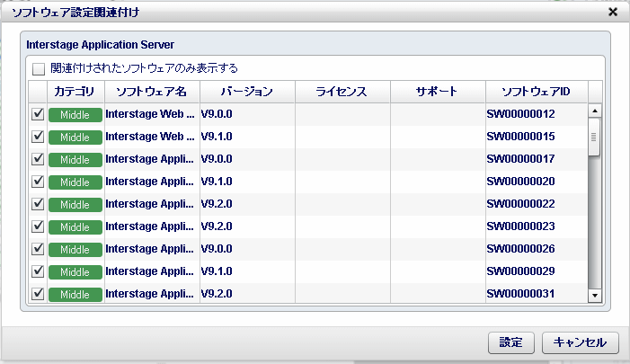This screenshot has width=630, height=364.
Task: Uncheck the row SW00000023 checkbox
Action: 38,226
